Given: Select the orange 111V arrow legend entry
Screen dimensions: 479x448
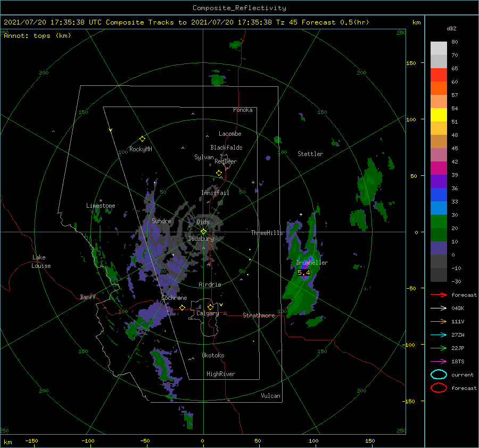Looking at the screenshot, I should (x=439, y=321).
